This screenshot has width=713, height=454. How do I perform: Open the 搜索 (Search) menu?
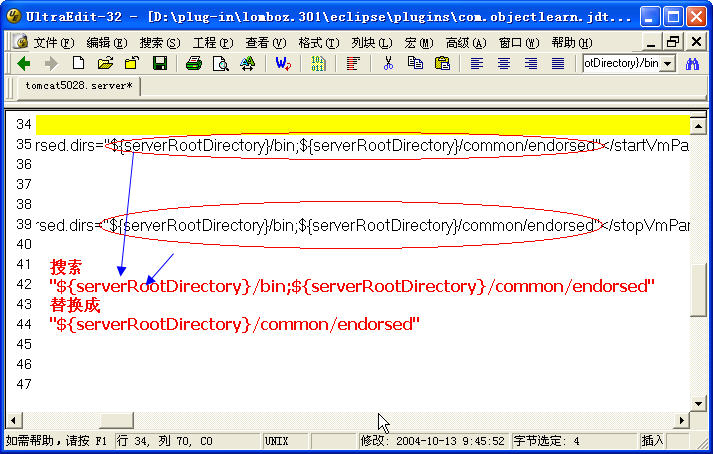tap(159, 42)
